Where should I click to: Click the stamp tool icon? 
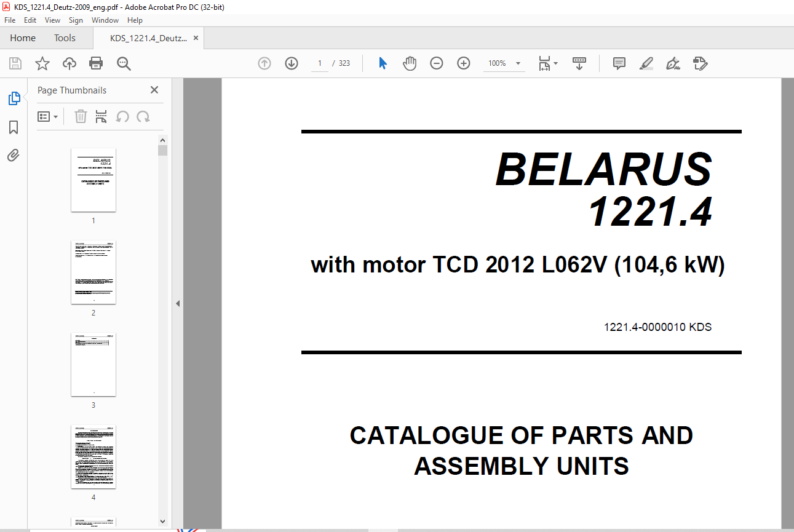(x=700, y=63)
